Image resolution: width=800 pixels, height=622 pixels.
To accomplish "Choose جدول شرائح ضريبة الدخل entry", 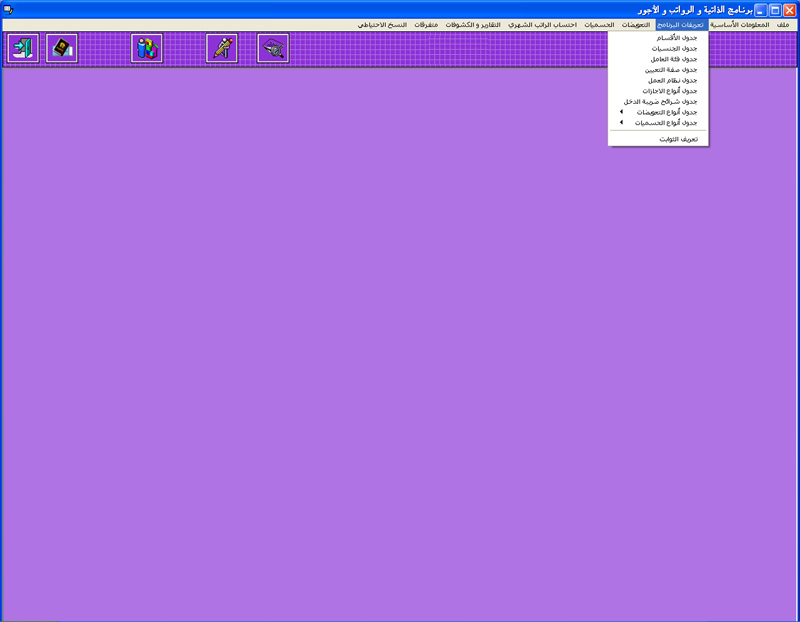I will 660,101.
